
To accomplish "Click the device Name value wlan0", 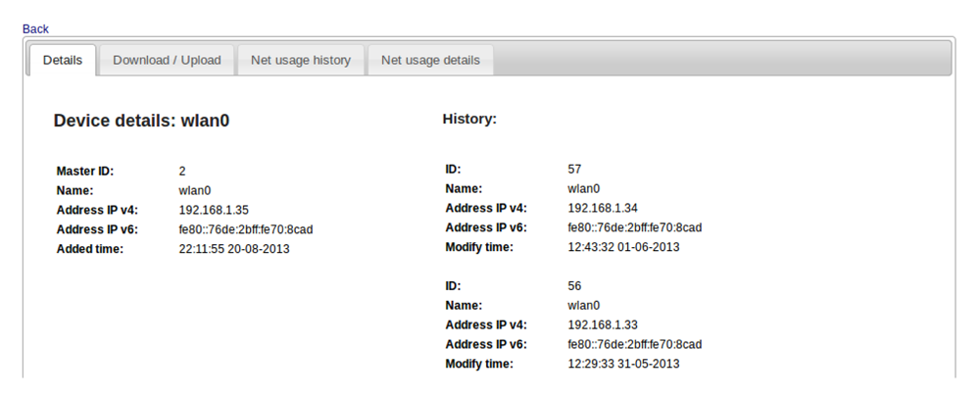I will click(x=194, y=191).
